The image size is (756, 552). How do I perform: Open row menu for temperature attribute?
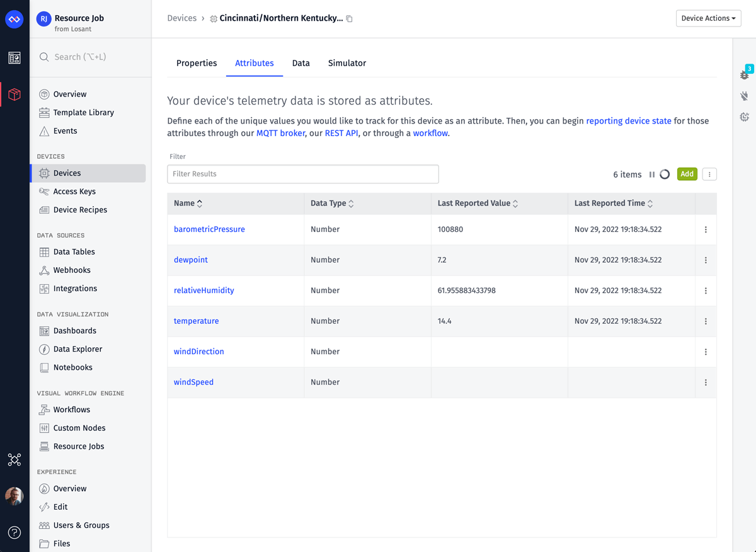click(x=706, y=321)
